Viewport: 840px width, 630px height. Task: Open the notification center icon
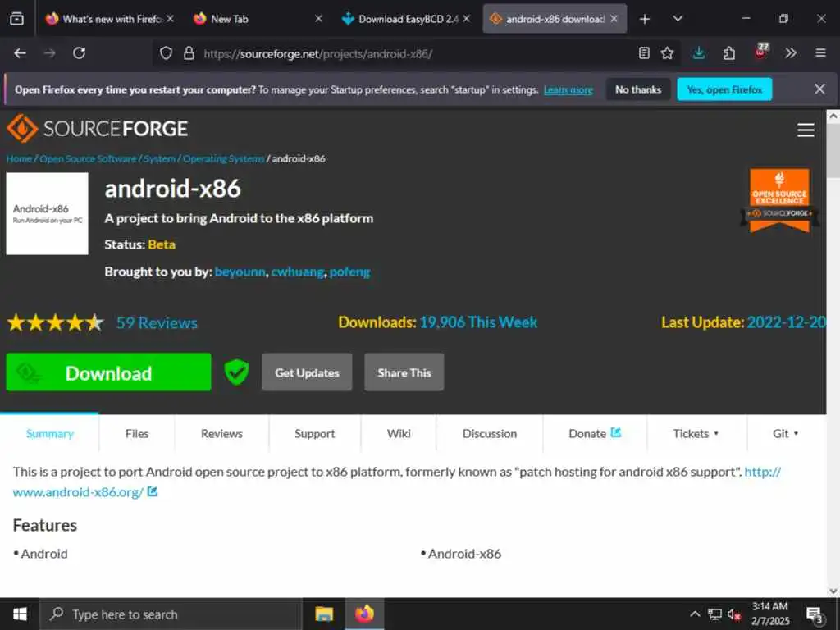815,614
